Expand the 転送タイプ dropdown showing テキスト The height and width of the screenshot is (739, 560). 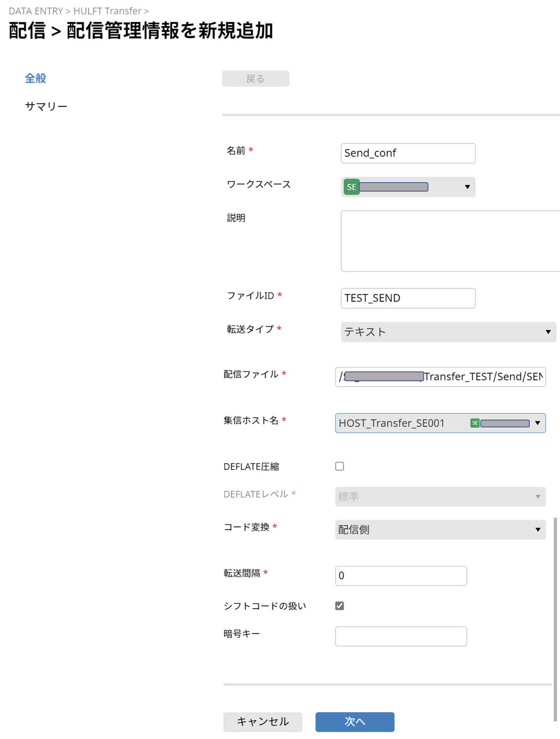[x=448, y=332]
